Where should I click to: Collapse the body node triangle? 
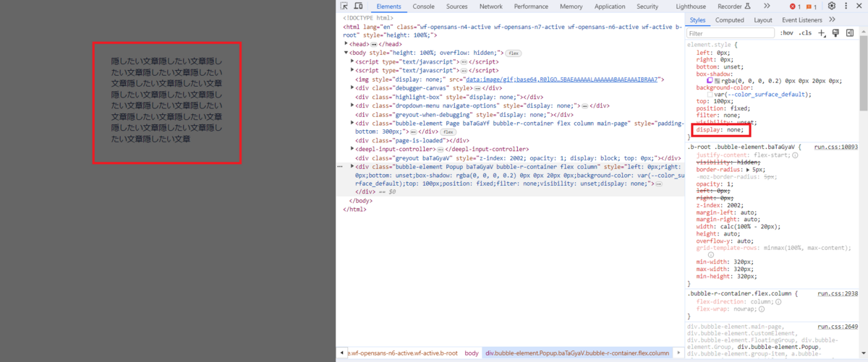[346, 53]
